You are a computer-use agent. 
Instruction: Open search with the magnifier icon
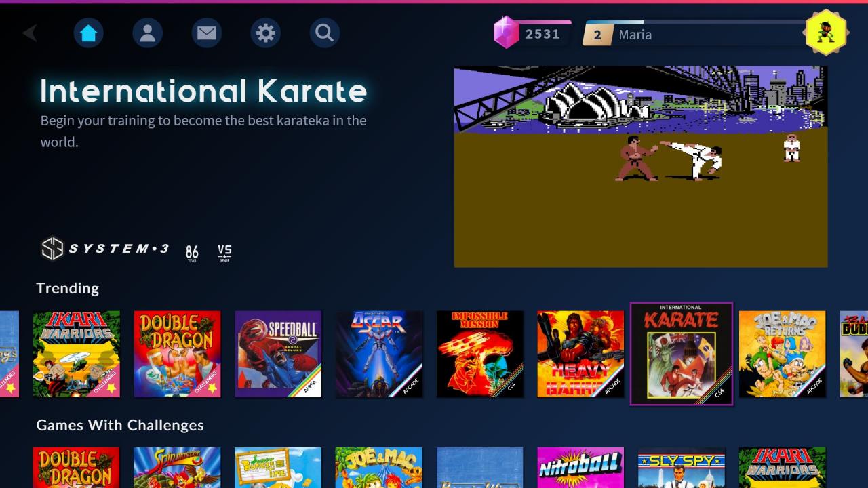pos(324,33)
